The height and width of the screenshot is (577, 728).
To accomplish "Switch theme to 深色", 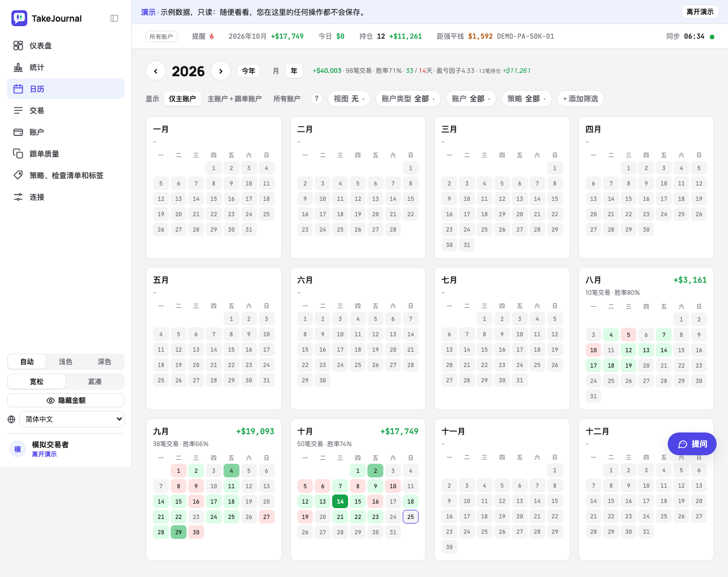I will pyautogui.click(x=104, y=362).
